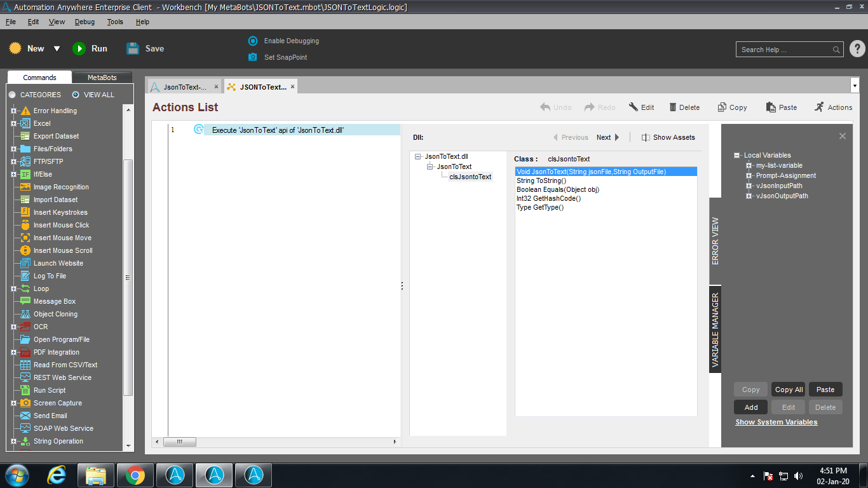Screen dimensions: 868x488
Task: Click the Copy All button
Action: [x=789, y=390]
